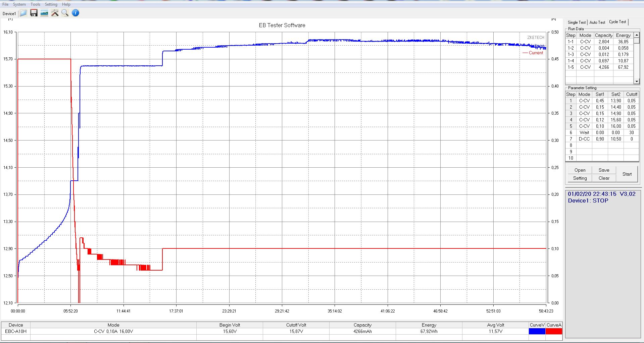Viewport: 644px width, 343px height.
Task: Click the blue info icon
Action: pos(76,13)
